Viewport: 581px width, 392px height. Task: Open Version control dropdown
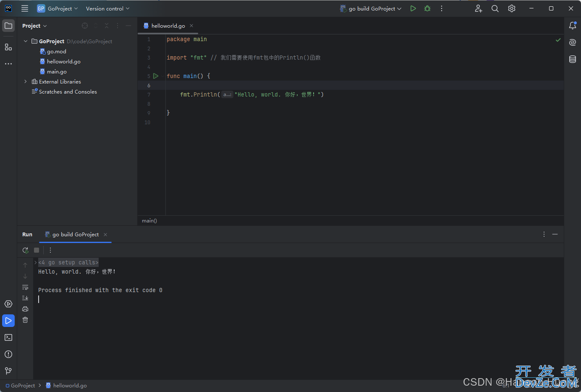point(108,8)
